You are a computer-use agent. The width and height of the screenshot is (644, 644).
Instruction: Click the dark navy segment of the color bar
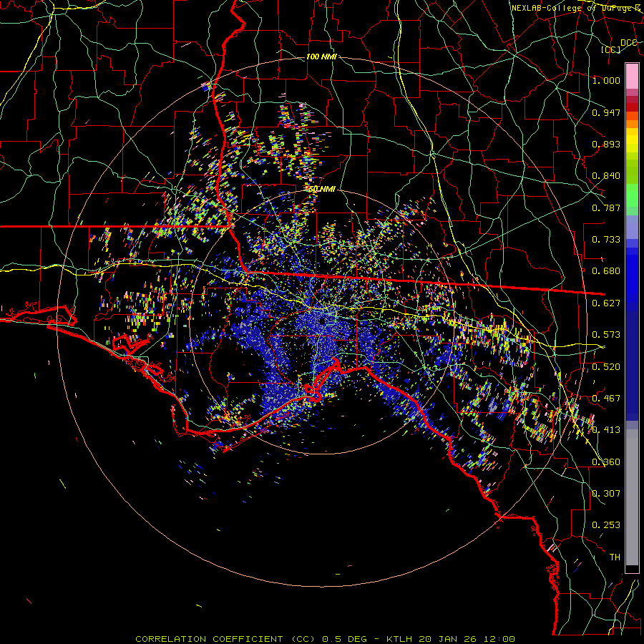[632, 361]
